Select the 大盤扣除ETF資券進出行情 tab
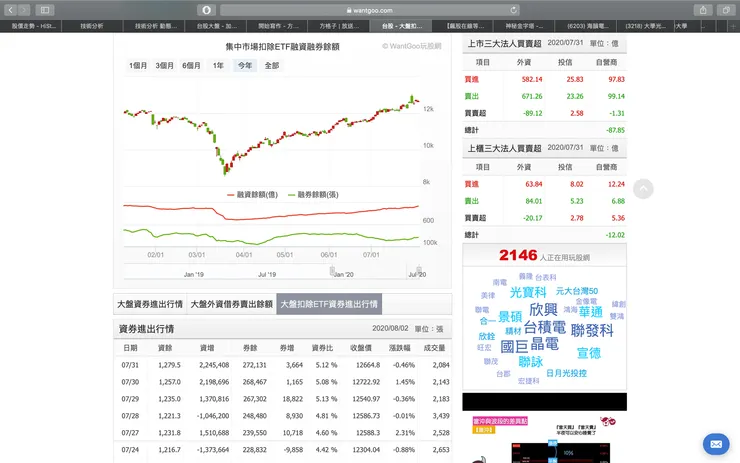This screenshot has width=740, height=463. coord(329,304)
